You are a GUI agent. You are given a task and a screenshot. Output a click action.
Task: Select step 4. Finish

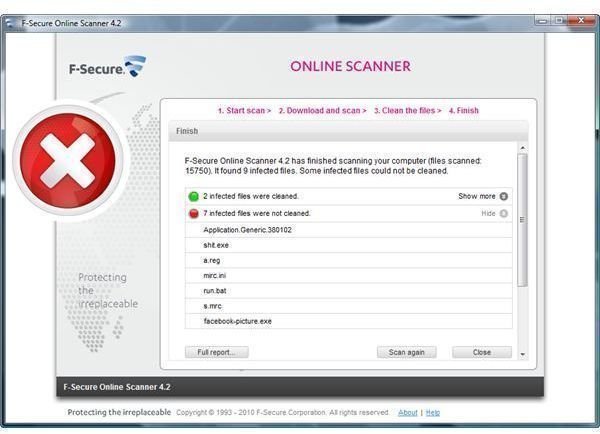coord(463,111)
